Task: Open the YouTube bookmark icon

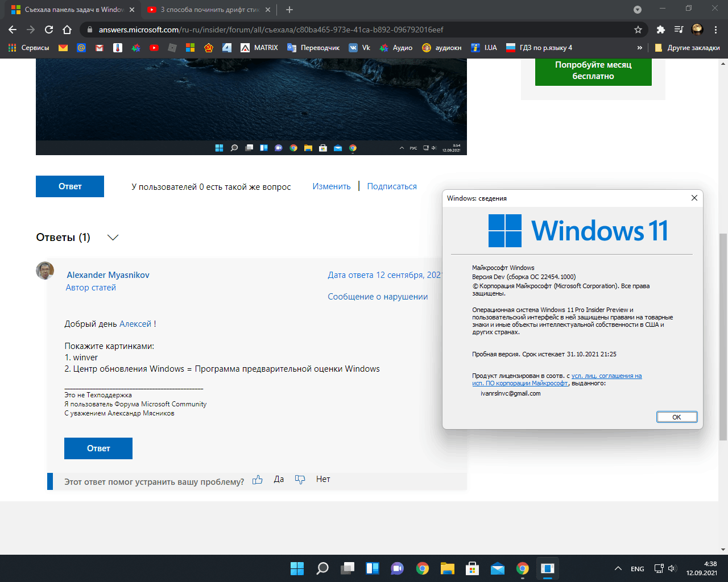Action: (x=154, y=48)
